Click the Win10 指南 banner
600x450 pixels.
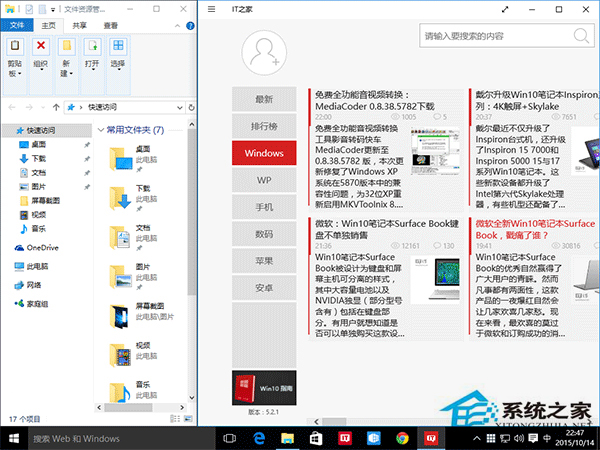point(264,388)
